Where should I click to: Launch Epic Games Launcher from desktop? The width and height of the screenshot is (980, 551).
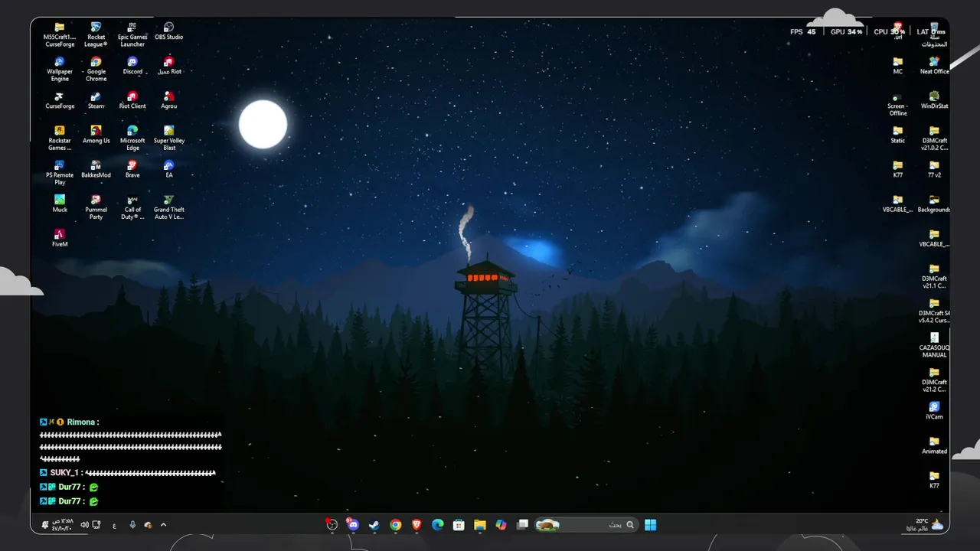click(x=132, y=34)
